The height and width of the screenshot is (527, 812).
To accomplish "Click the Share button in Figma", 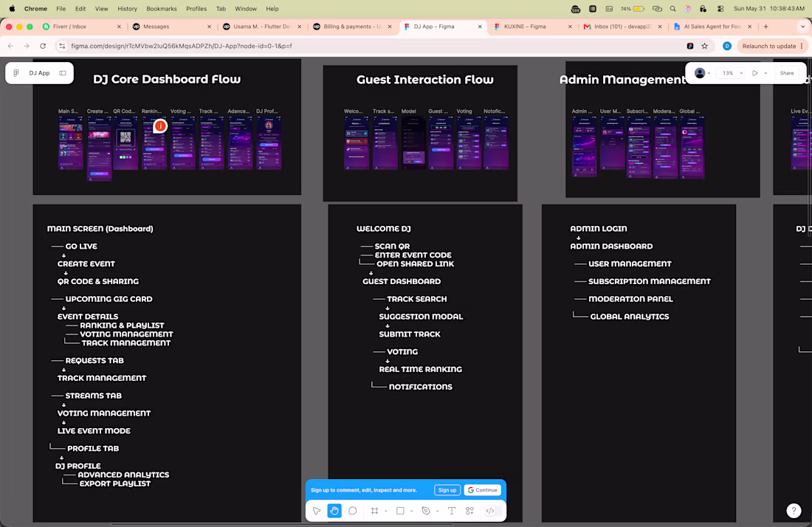I will [787, 73].
